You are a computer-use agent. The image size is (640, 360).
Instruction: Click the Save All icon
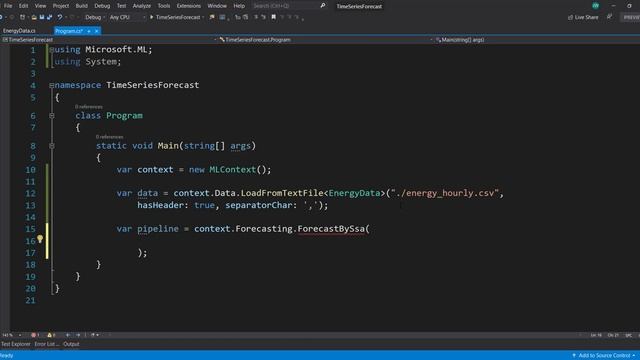(x=49, y=17)
